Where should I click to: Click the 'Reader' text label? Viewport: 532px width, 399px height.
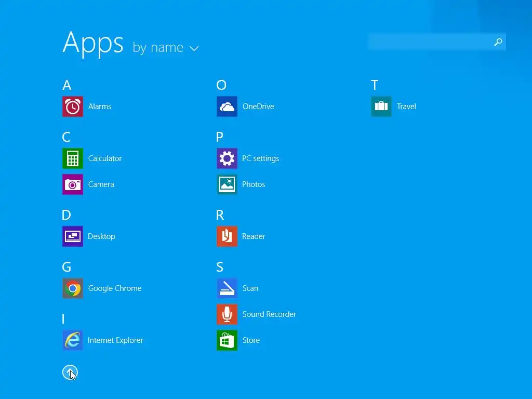[x=254, y=236]
